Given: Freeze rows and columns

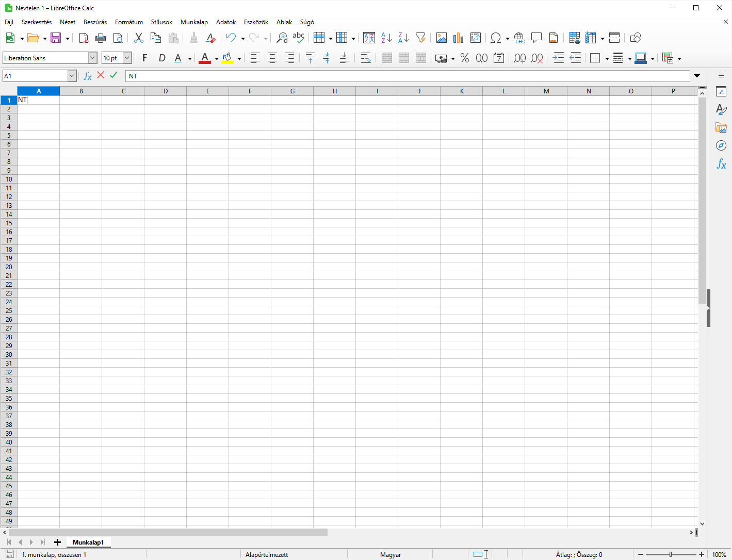Looking at the screenshot, I should 592,38.
